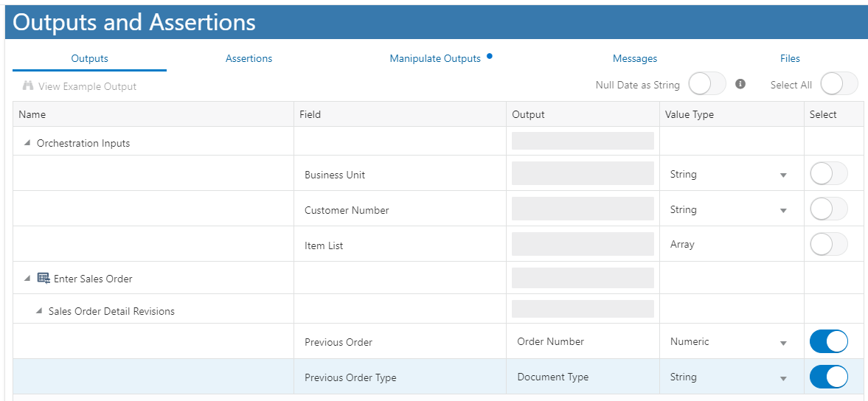
Task: Collapse the Sales Order Detail Revisions node
Action: (x=39, y=311)
